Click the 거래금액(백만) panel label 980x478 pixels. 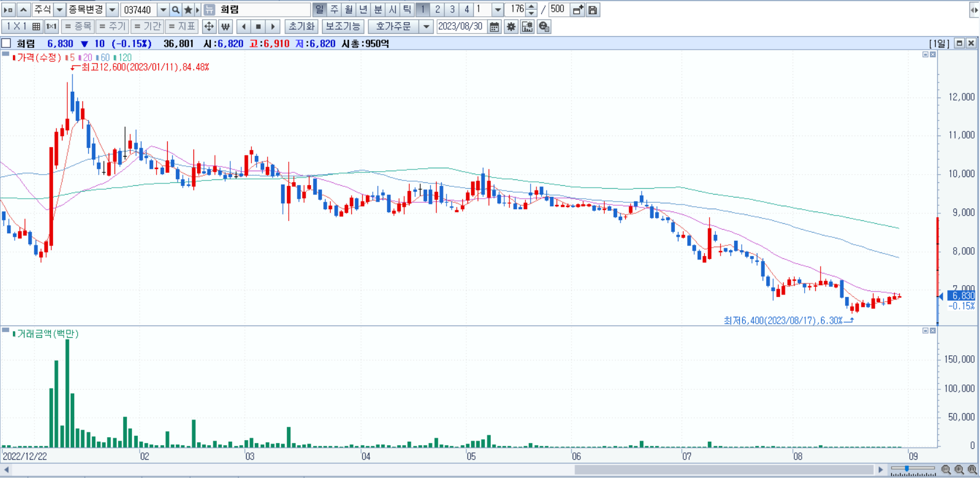(x=47, y=334)
